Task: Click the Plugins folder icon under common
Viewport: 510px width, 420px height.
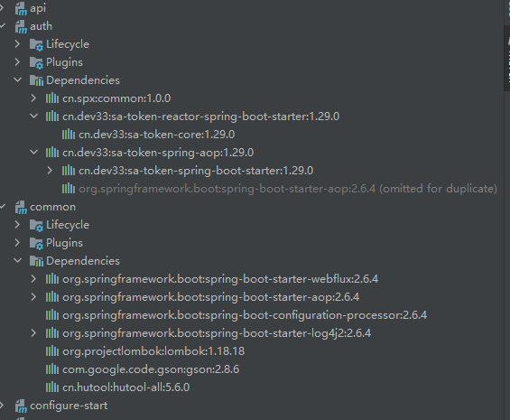Action: click(x=36, y=243)
